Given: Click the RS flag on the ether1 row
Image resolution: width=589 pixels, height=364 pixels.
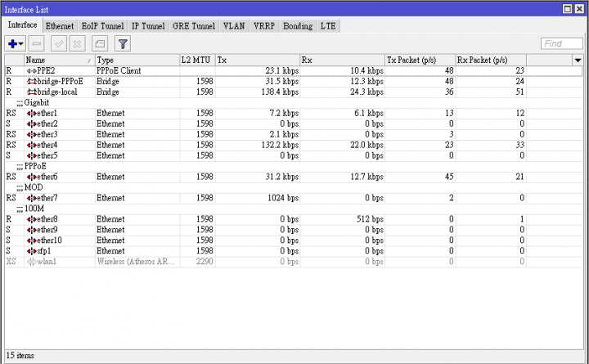Looking at the screenshot, I should click(x=11, y=113).
